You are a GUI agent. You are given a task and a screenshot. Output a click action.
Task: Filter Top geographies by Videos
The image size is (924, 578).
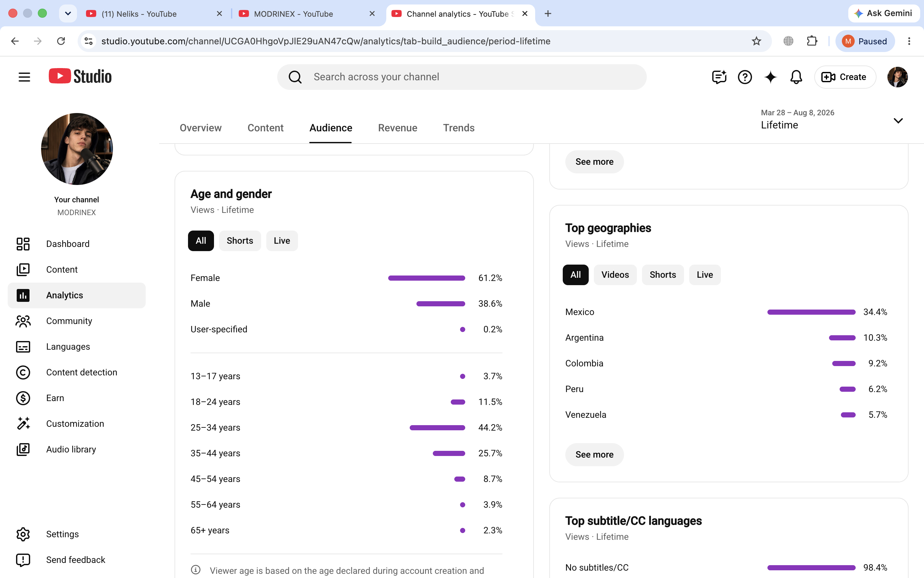[615, 275]
